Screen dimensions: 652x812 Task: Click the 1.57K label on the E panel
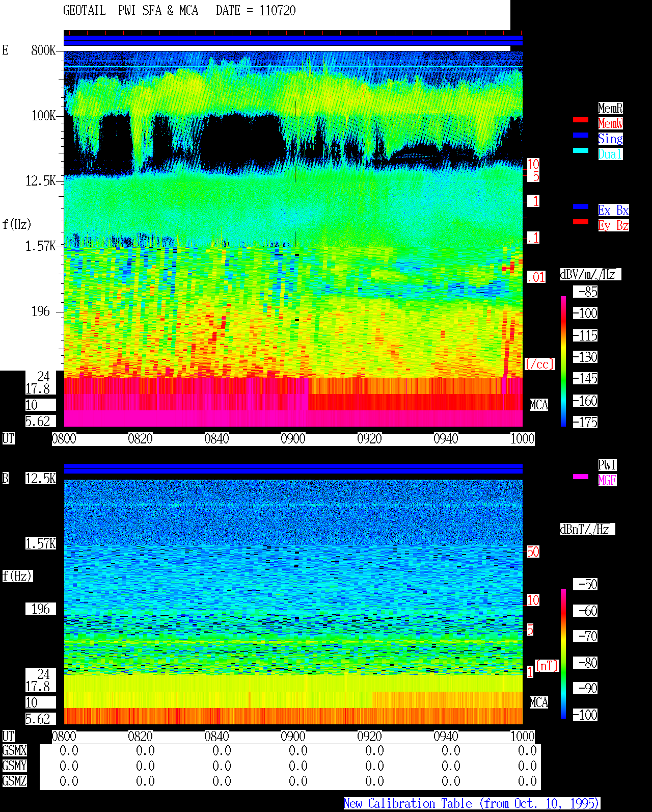point(40,246)
